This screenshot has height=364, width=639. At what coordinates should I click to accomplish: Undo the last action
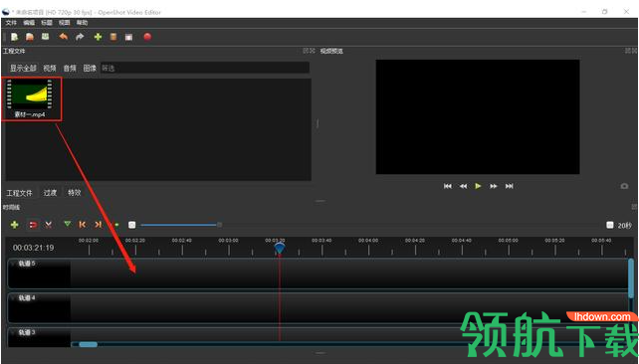coord(63,37)
